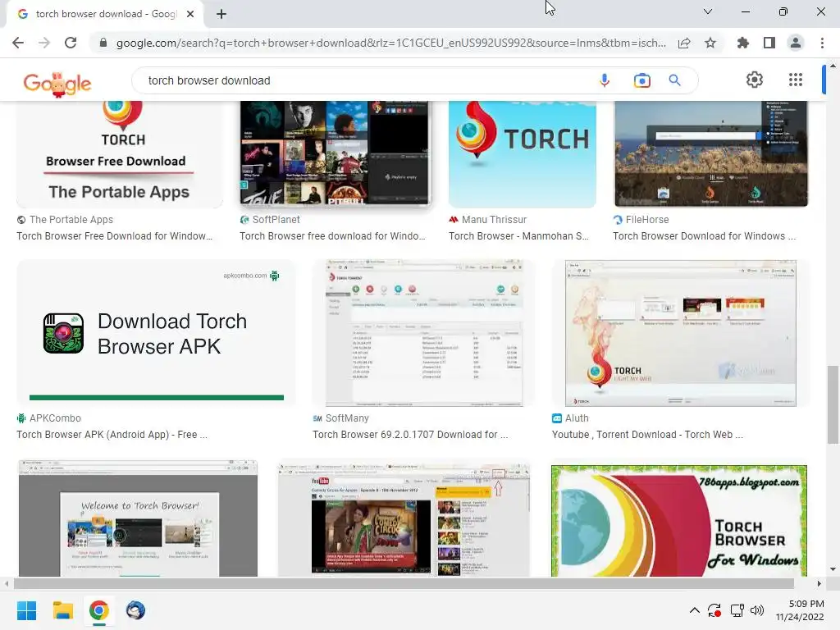Reload the current page
The height and width of the screenshot is (630, 840).
click(x=71, y=43)
